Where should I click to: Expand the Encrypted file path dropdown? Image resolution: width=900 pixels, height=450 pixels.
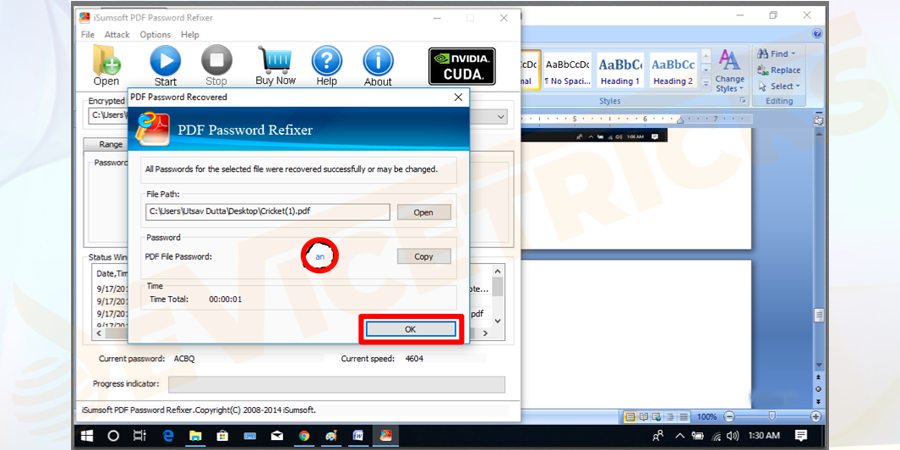[x=501, y=117]
